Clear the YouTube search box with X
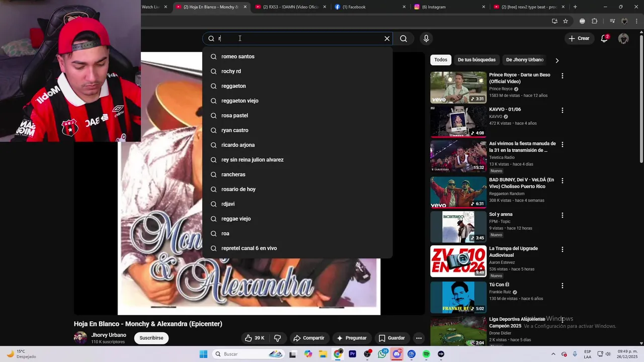Screen dimensions: 644x362 (x=387, y=39)
